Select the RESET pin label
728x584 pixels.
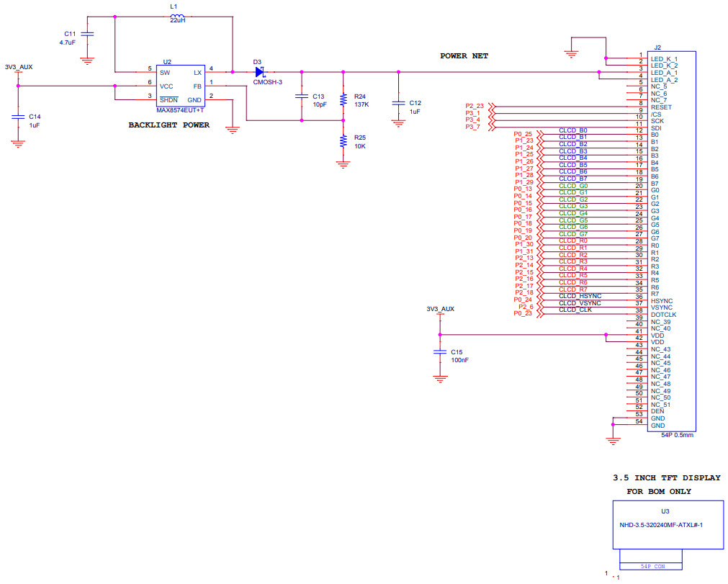click(661, 107)
